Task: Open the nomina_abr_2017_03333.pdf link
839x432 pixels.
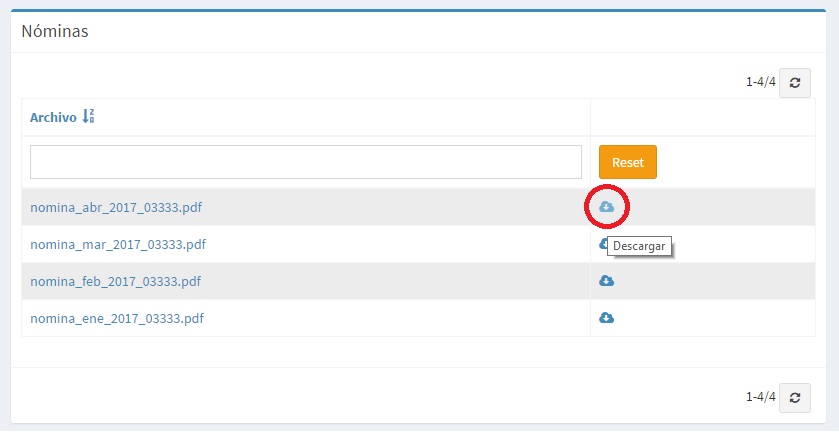Action: tap(118, 207)
